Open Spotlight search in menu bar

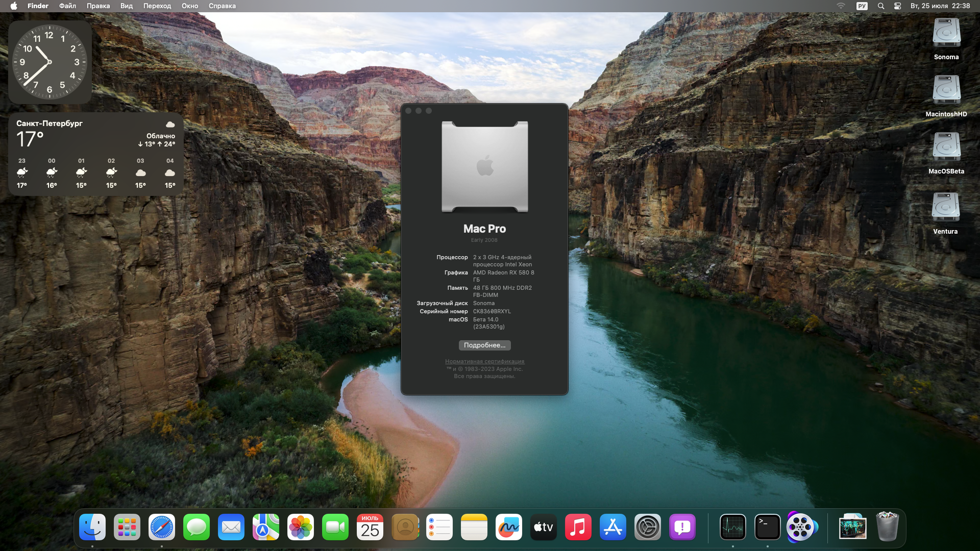pos(881,6)
